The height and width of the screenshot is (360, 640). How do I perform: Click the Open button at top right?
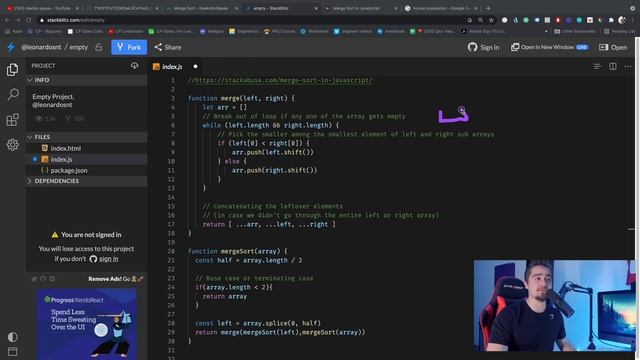pyautogui.click(x=613, y=47)
